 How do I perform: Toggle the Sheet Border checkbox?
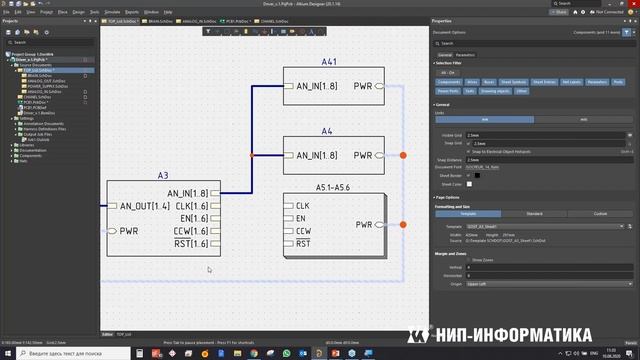coord(468,176)
